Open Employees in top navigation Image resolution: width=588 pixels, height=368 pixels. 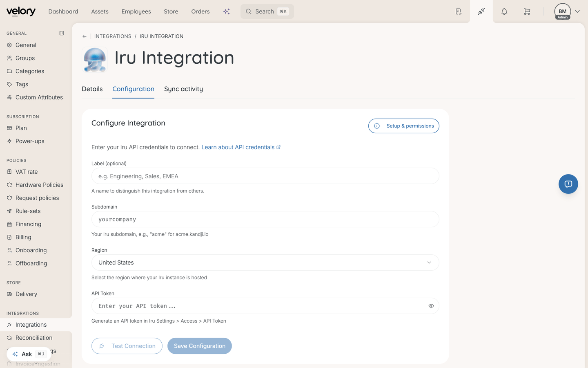click(136, 11)
